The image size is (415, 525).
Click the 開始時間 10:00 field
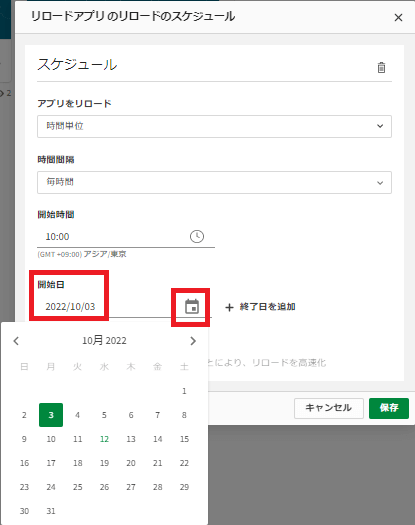click(x=126, y=237)
